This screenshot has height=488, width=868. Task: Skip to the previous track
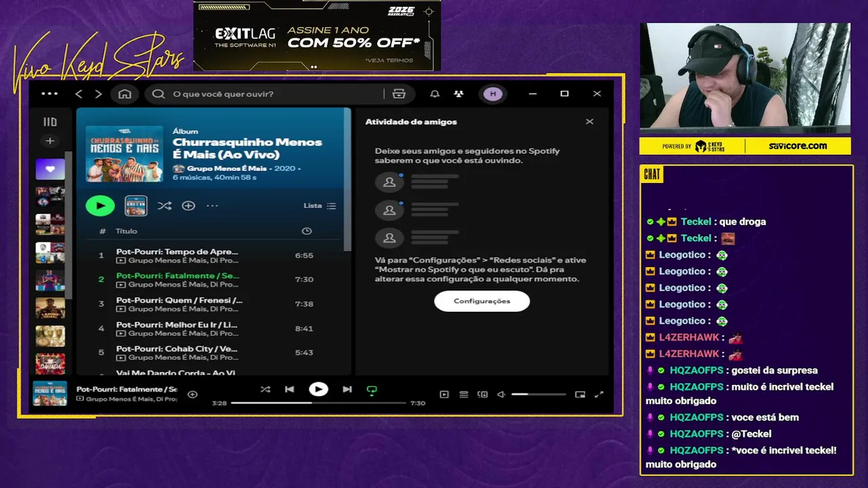[x=290, y=390]
